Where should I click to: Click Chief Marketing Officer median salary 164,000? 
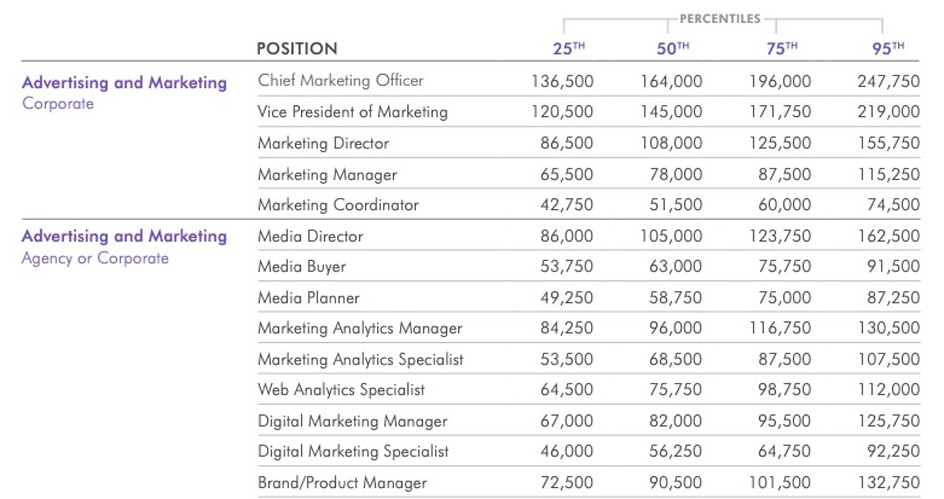(671, 81)
